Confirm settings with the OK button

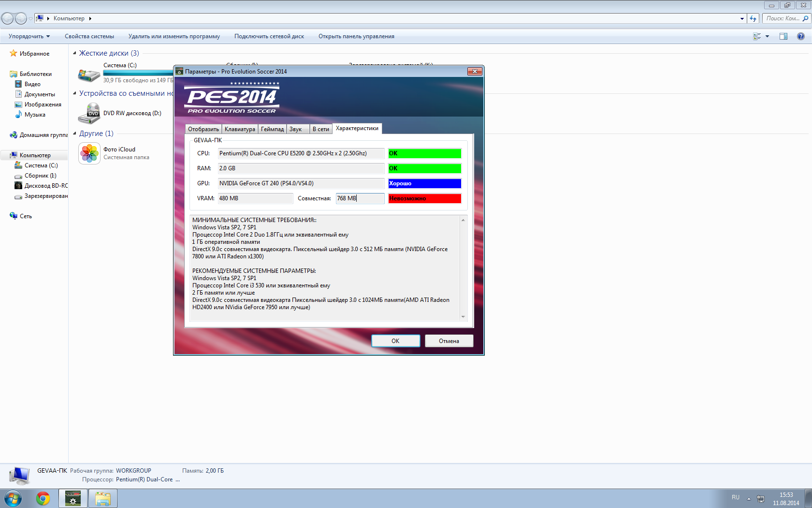tap(395, 341)
